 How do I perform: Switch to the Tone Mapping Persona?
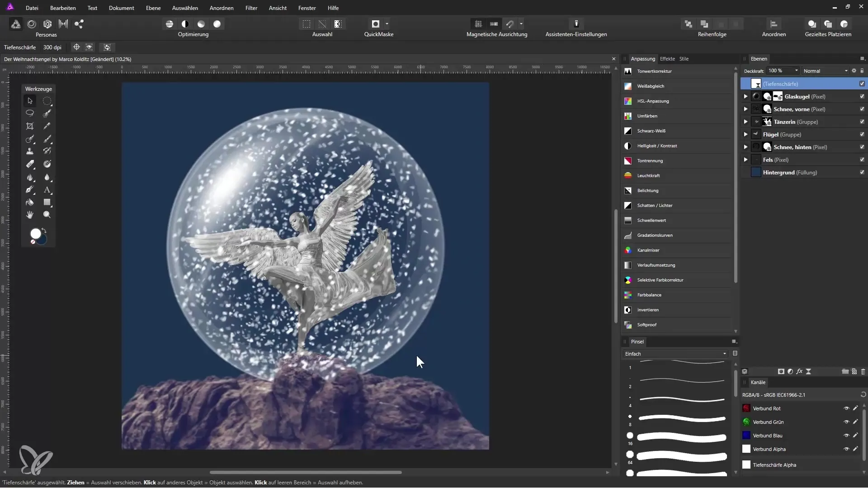pos(63,24)
